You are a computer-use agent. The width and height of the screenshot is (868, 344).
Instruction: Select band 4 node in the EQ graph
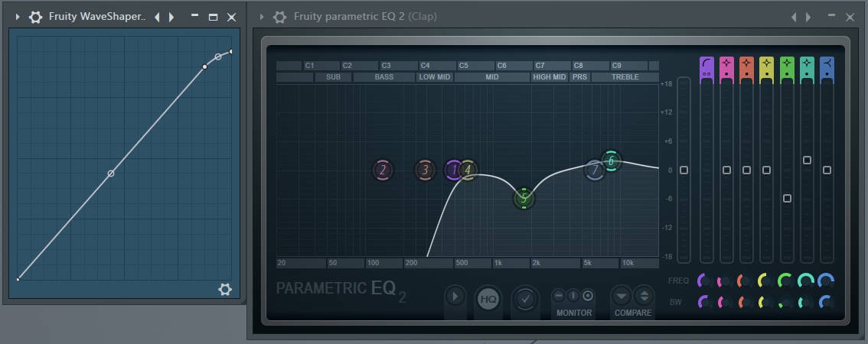[468, 170]
